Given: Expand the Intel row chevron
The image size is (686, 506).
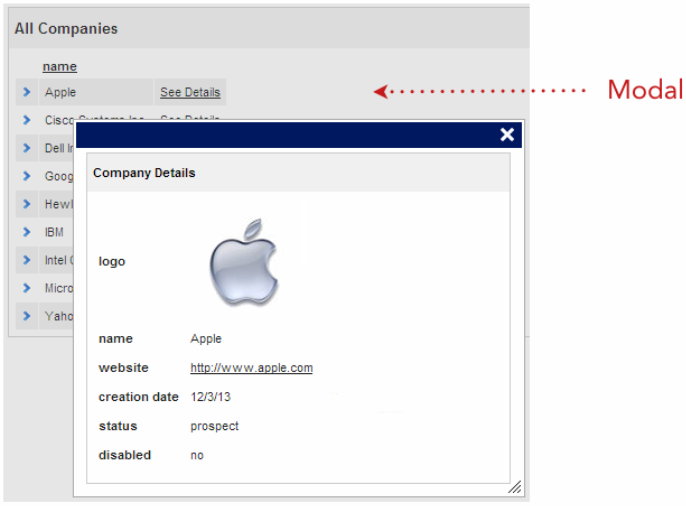Looking at the screenshot, I should 27,260.
